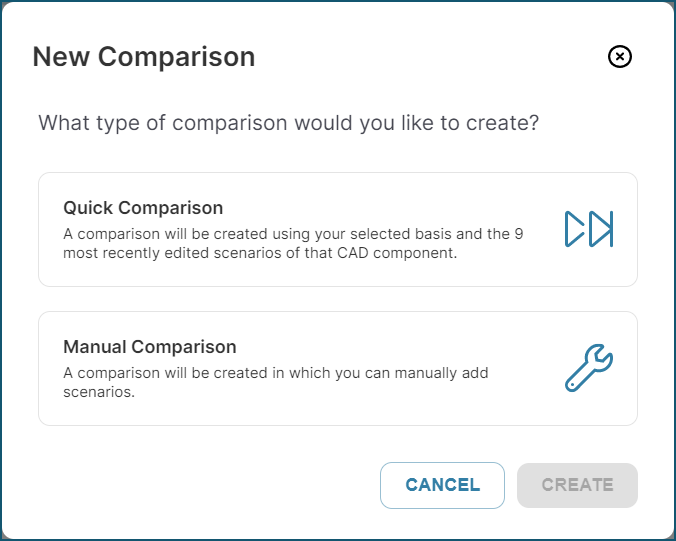Click the Manual Comparison heading text
676x541 pixels.
tap(150, 347)
